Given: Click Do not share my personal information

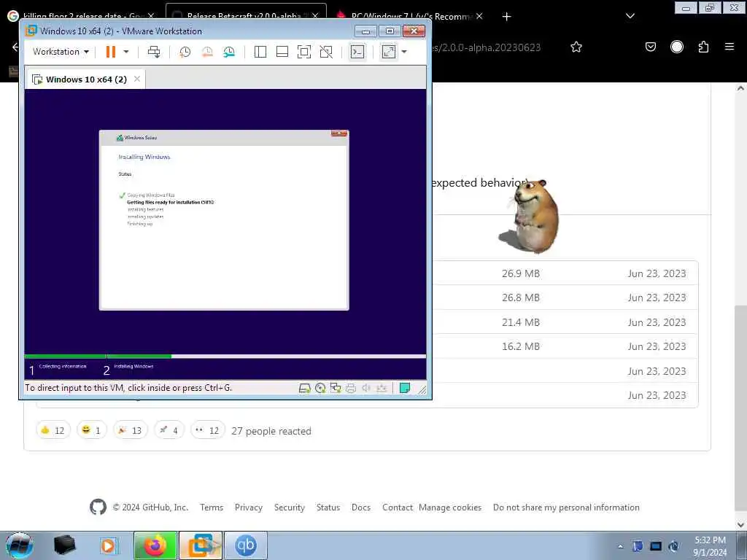Looking at the screenshot, I should coord(566,507).
